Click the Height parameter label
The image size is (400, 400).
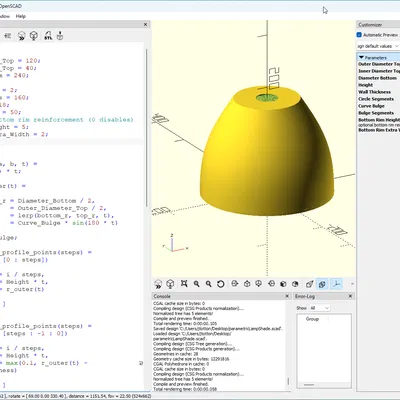(x=366, y=85)
